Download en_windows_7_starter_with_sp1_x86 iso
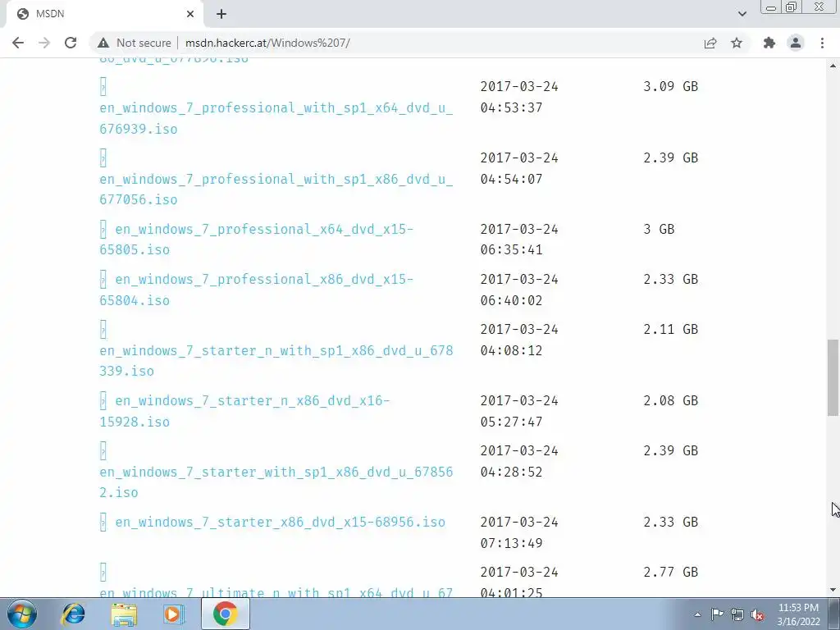 tap(276, 482)
